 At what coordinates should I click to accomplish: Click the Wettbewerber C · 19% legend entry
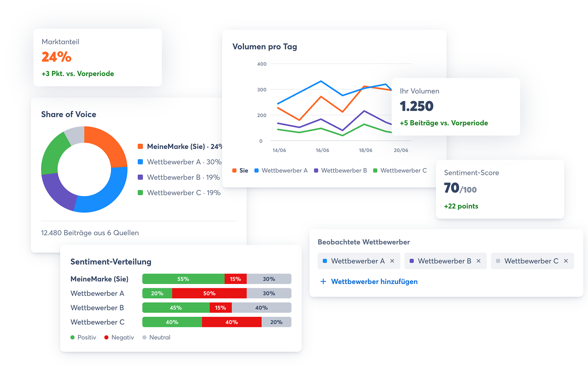coord(179,193)
